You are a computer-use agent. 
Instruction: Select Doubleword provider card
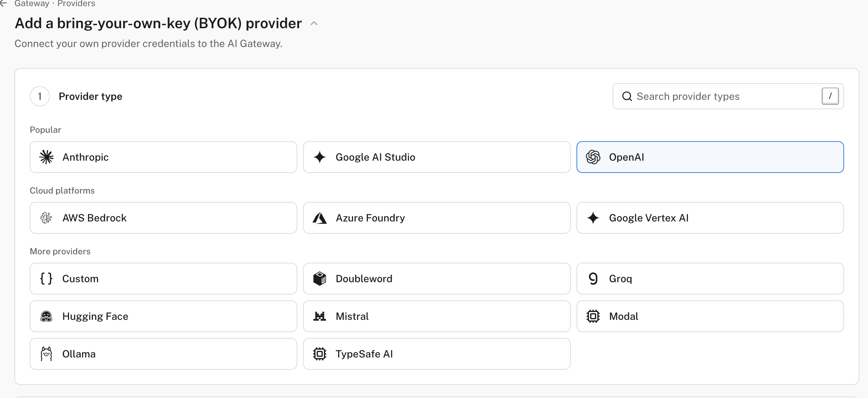tap(437, 279)
